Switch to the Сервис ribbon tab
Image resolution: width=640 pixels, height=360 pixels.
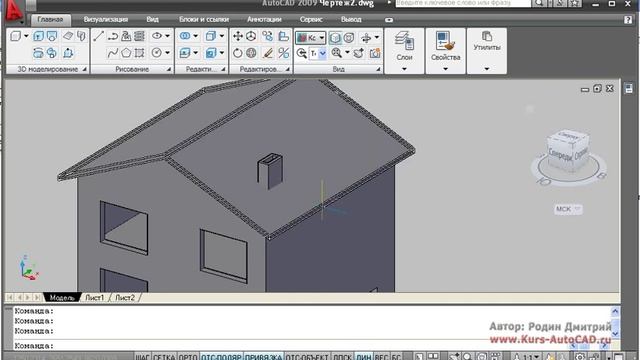tap(311, 20)
